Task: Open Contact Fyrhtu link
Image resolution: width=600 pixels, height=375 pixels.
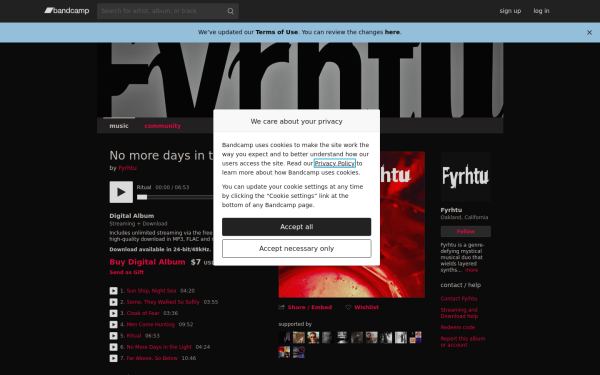Action: pyautogui.click(x=459, y=299)
